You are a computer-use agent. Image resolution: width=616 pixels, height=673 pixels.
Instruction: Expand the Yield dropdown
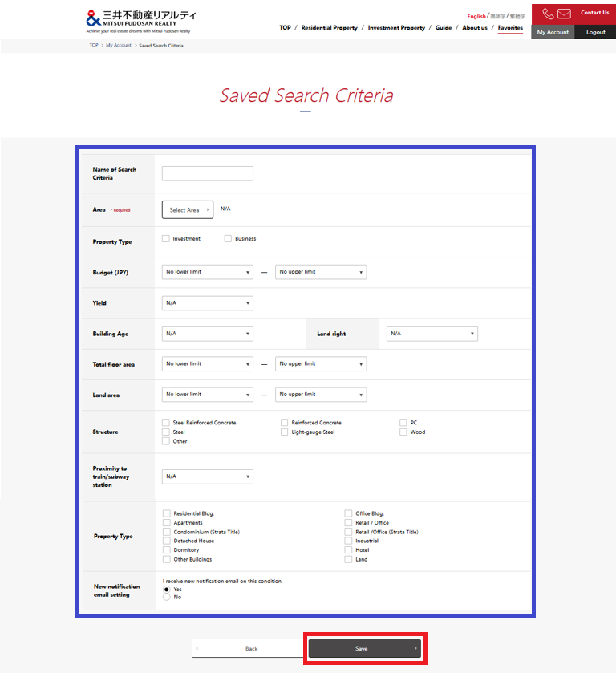coord(208,303)
